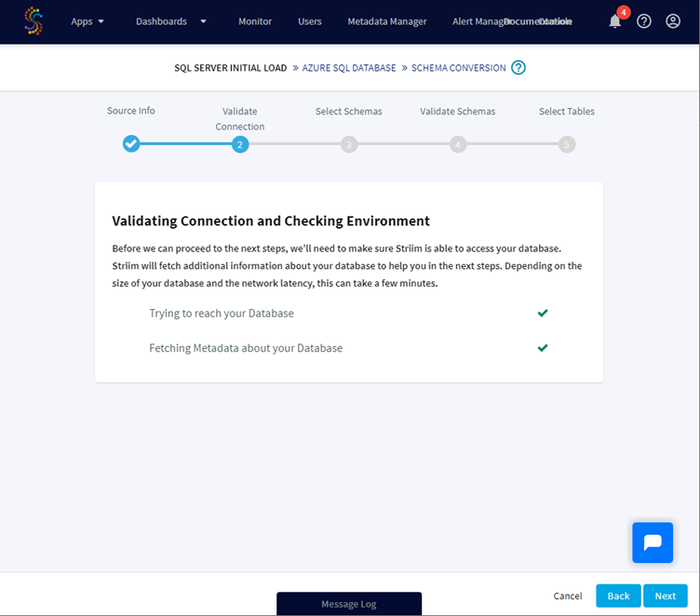Open the Message Log panel

coord(349,604)
